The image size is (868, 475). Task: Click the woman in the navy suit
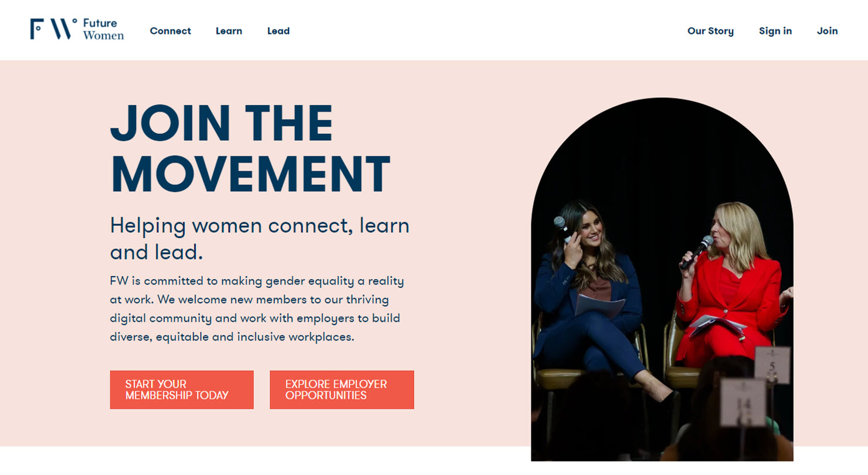point(589,299)
